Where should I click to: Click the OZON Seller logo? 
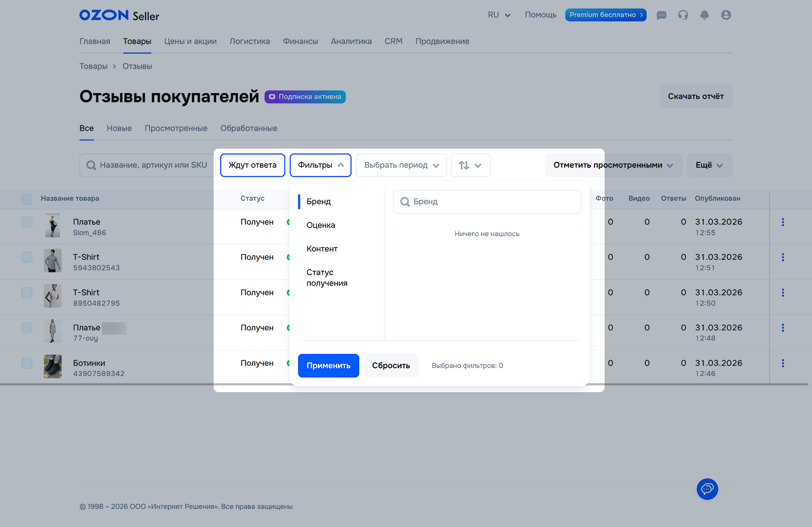(x=119, y=15)
